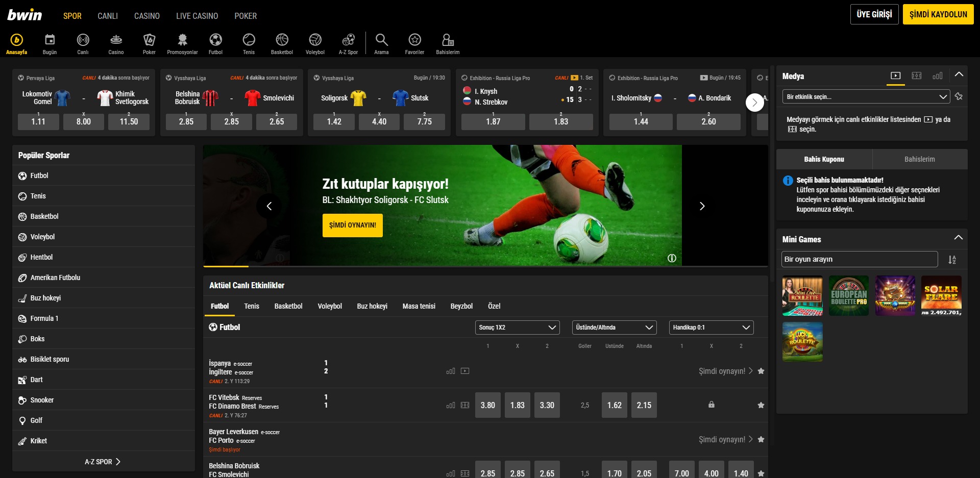Select the Buz hokeyi live events tab
Screen dimensions: 980x478
click(372, 306)
